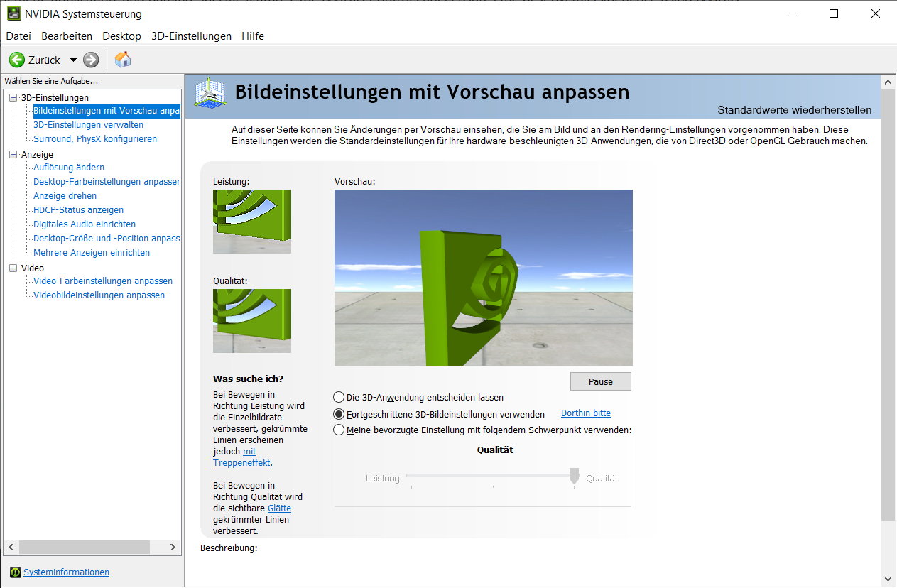Open HDCP-Status anzeigen
The height and width of the screenshot is (588, 897).
coord(78,210)
